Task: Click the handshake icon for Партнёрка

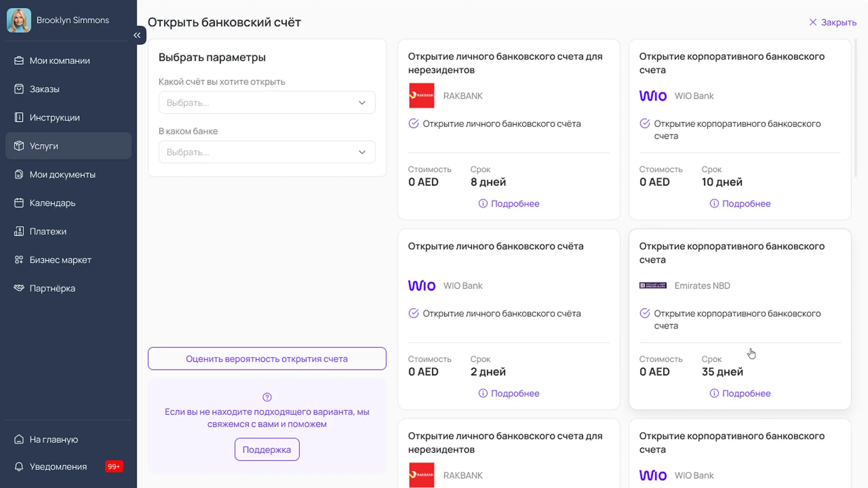Action: tap(19, 288)
